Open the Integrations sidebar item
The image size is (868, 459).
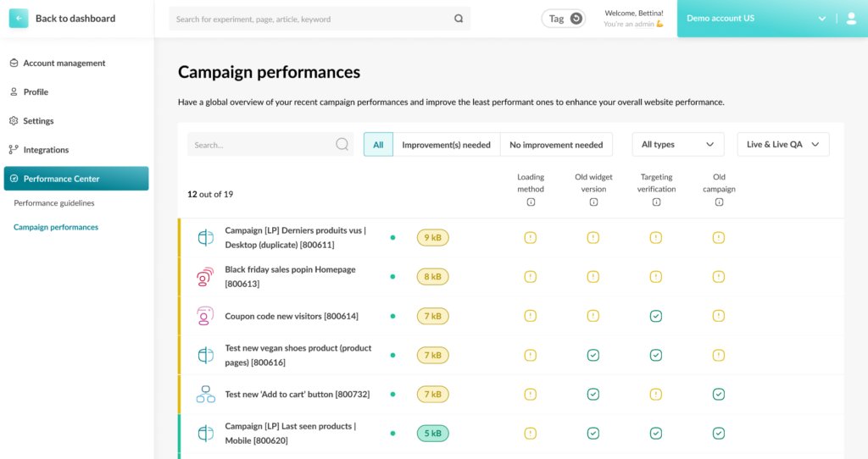point(46,150)
